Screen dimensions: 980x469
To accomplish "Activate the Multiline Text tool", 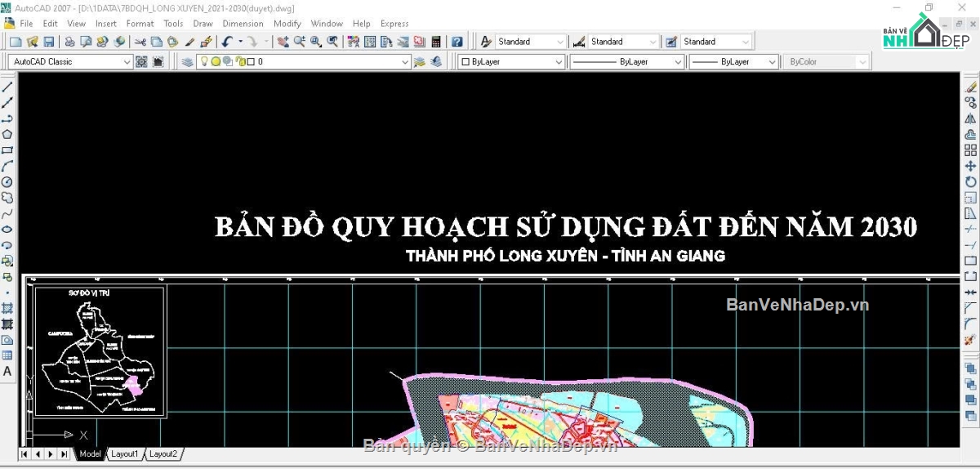I will pyautogui.click(x=7, y=371).
